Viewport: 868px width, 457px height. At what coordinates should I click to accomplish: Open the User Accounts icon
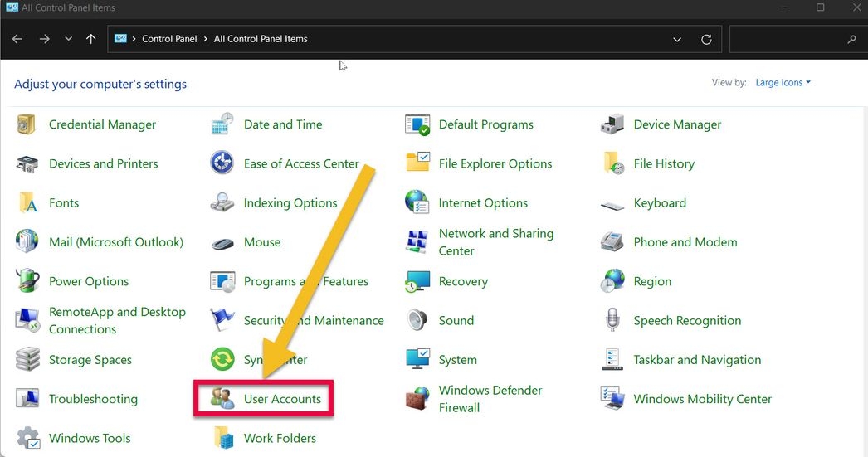222,399
